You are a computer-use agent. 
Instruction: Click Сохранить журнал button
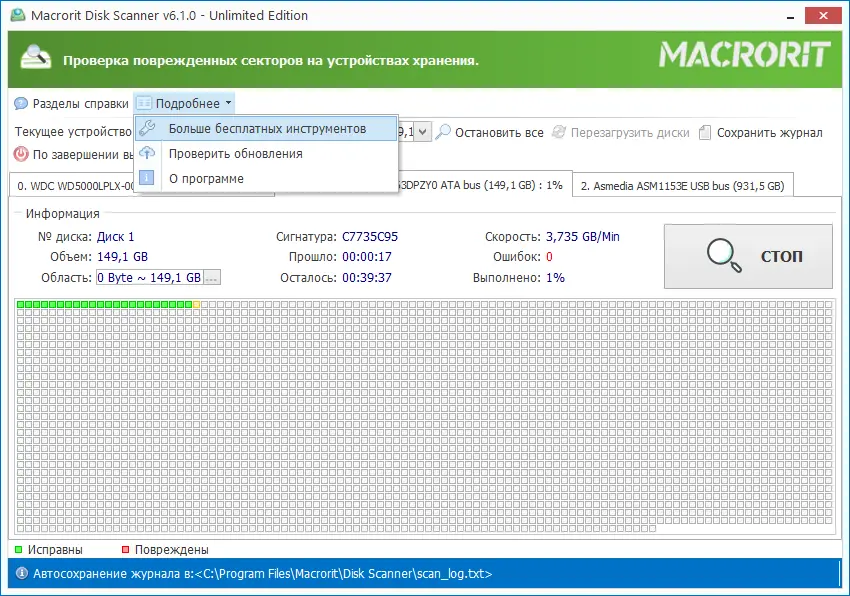point(761,132)
